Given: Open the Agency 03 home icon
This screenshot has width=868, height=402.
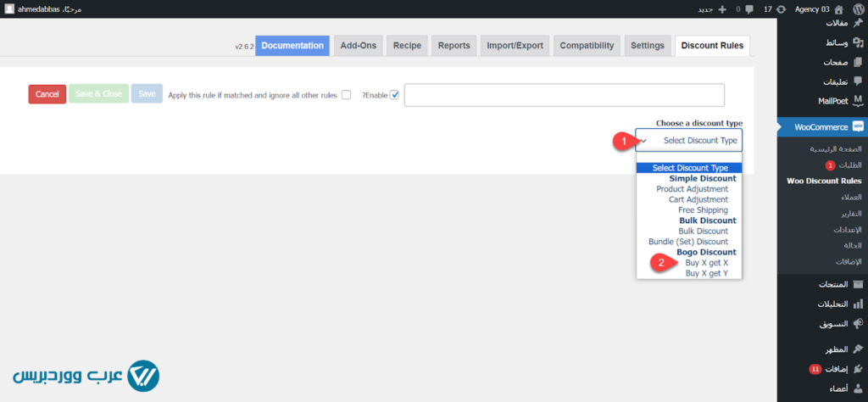Looking at the screenshot, I should click(838, 9).
